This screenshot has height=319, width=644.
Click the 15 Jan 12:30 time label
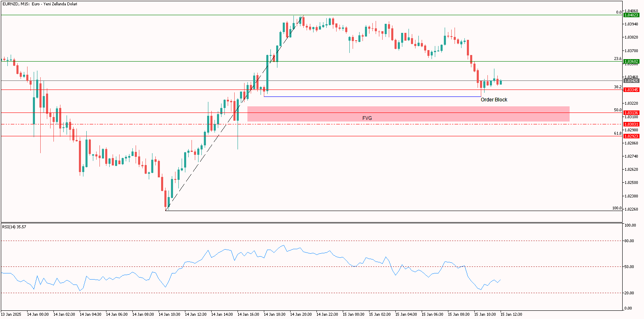(x=512, y=314)
